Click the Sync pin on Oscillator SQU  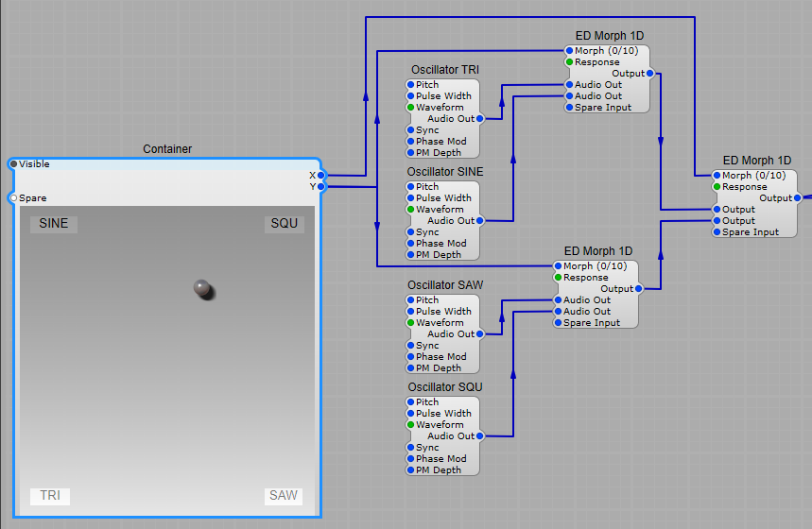click(409, 448)
